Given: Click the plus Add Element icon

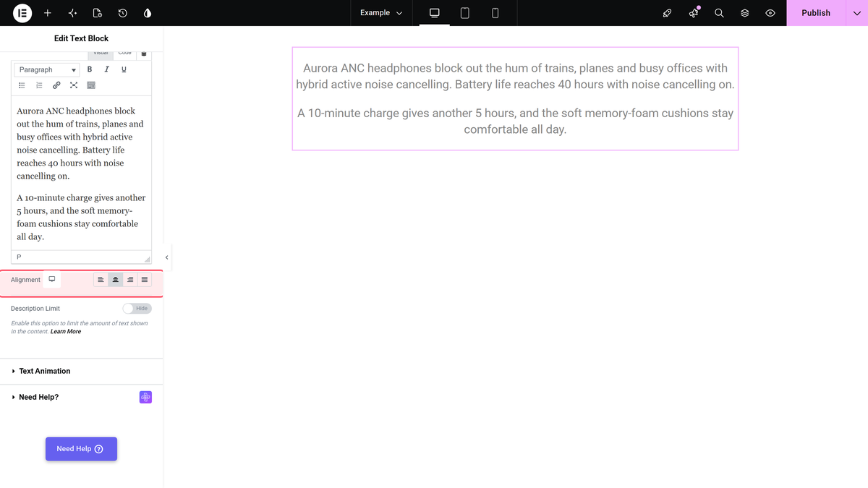Looking at the screenshot, I should 47,13.
